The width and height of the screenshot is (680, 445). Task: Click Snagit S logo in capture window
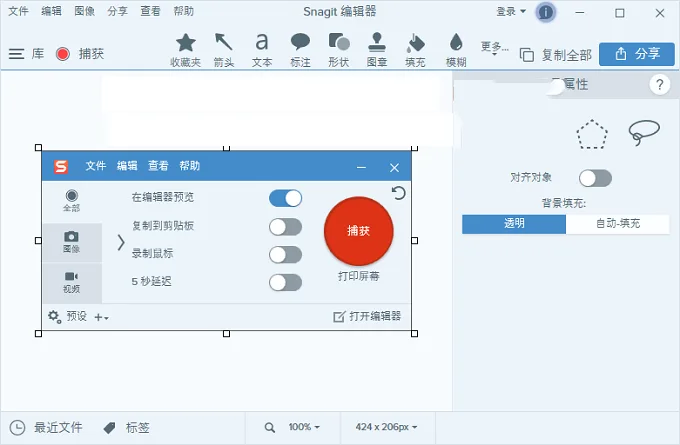61,166
